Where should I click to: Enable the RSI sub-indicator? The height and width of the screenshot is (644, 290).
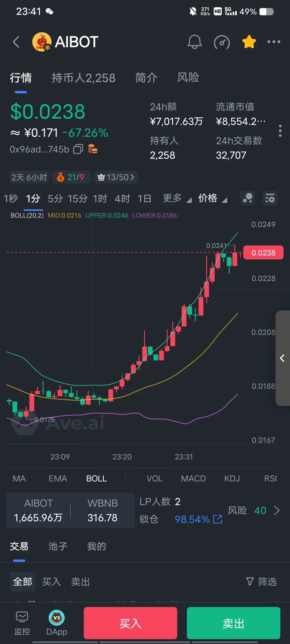point(270,478)
